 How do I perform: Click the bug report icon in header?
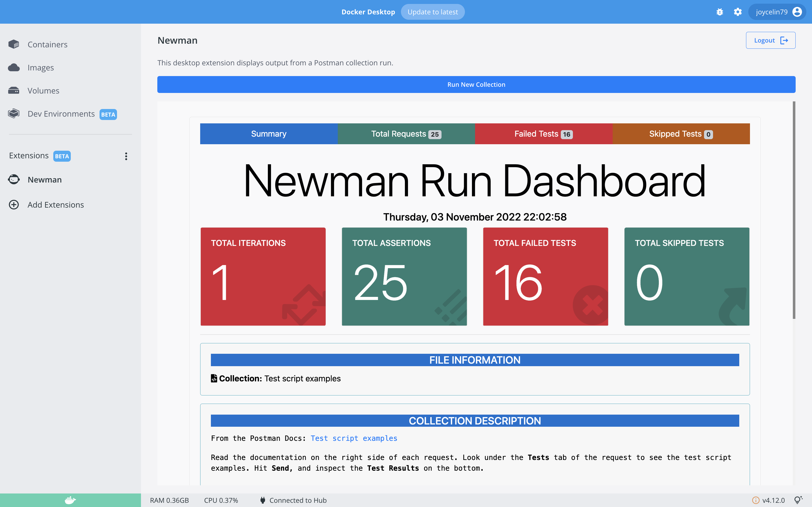pos(720,12)
